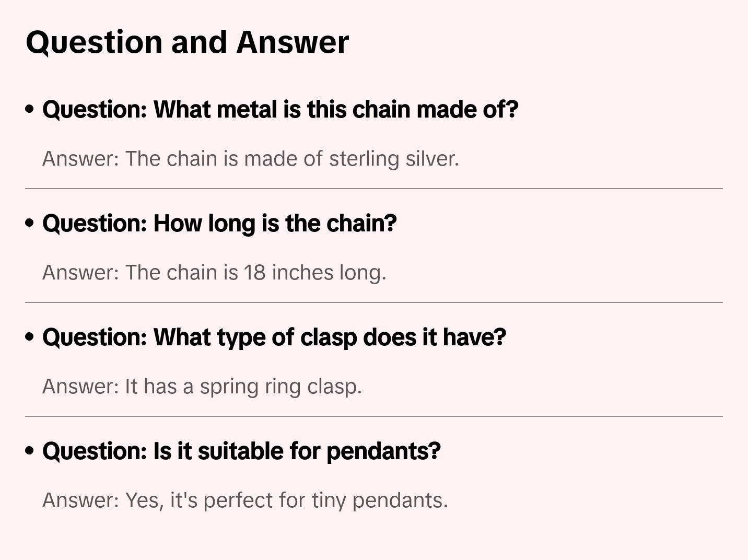
Task: Click divider line below 18 inches answer
Action: coord(374,302)
